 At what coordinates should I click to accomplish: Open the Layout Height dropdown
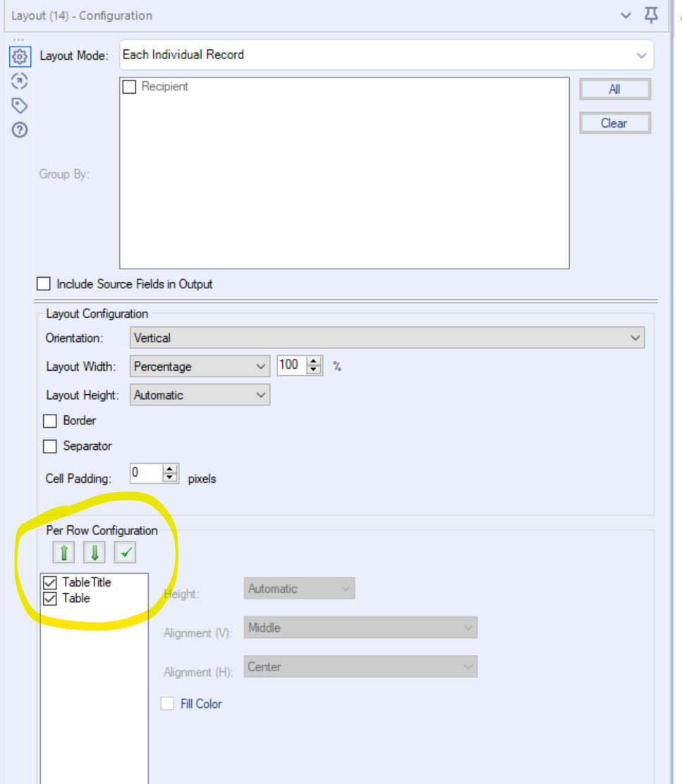click(260, 395)
